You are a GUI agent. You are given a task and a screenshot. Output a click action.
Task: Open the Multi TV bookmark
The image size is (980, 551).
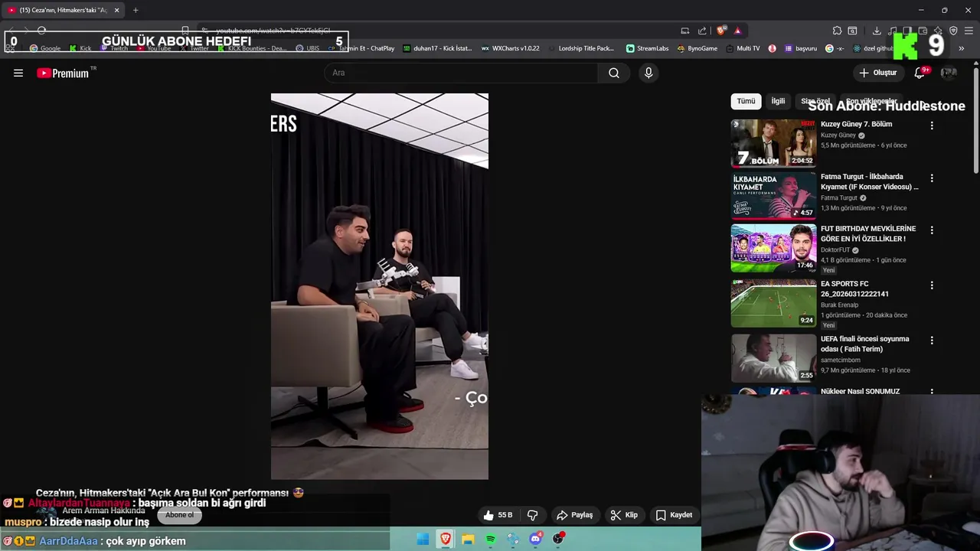click(x=742, y=48)
